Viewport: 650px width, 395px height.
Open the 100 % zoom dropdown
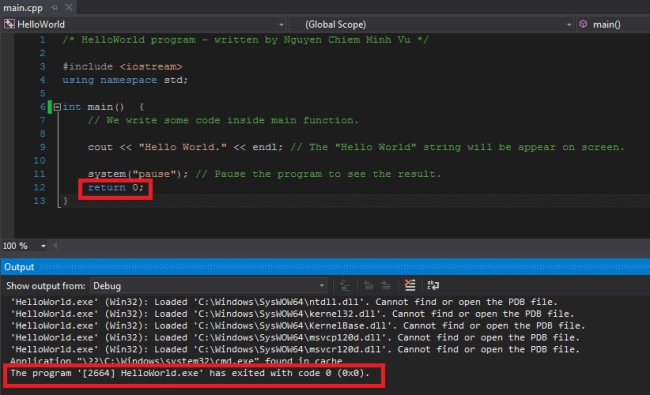point(43,246)
